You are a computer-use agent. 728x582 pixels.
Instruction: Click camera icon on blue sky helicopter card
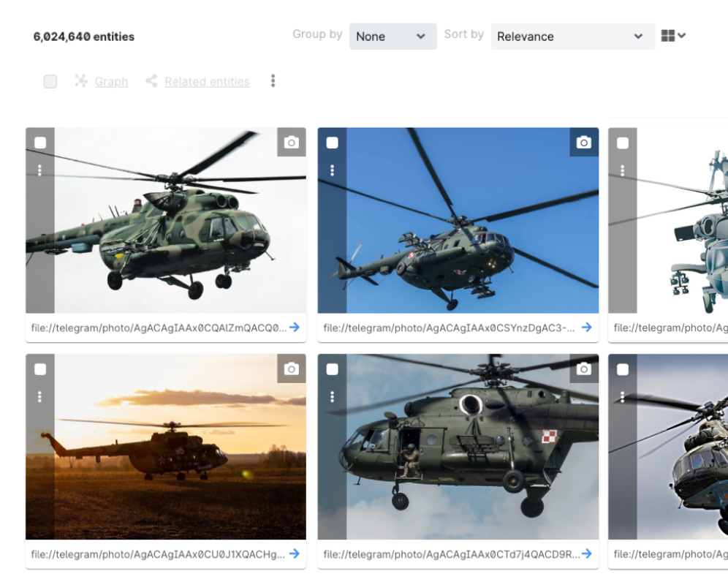point(583,143)
